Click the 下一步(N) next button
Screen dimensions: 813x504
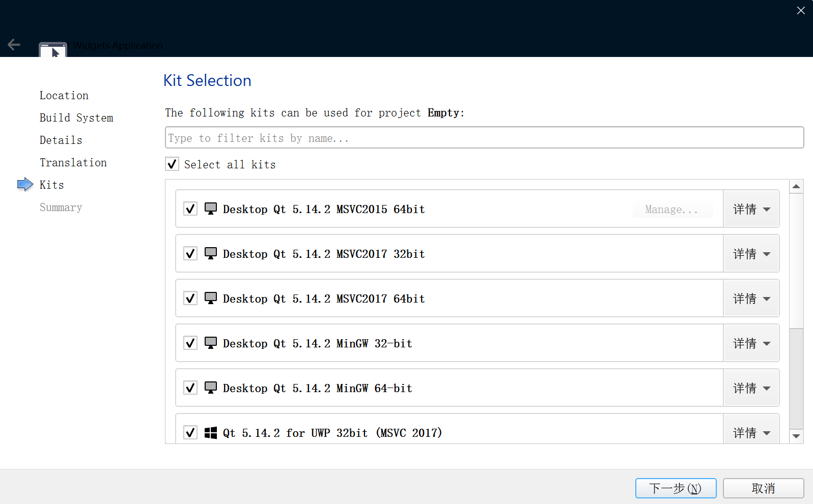pos(676,488)
